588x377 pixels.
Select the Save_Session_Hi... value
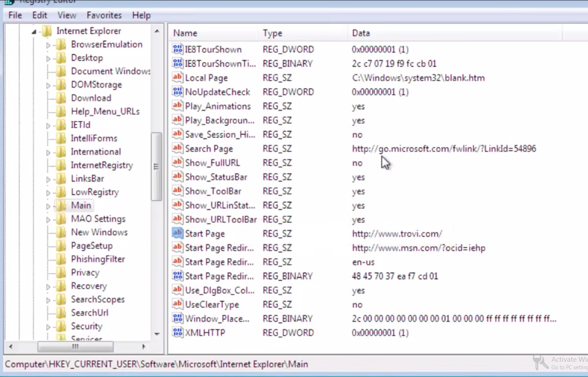(220, 134)
